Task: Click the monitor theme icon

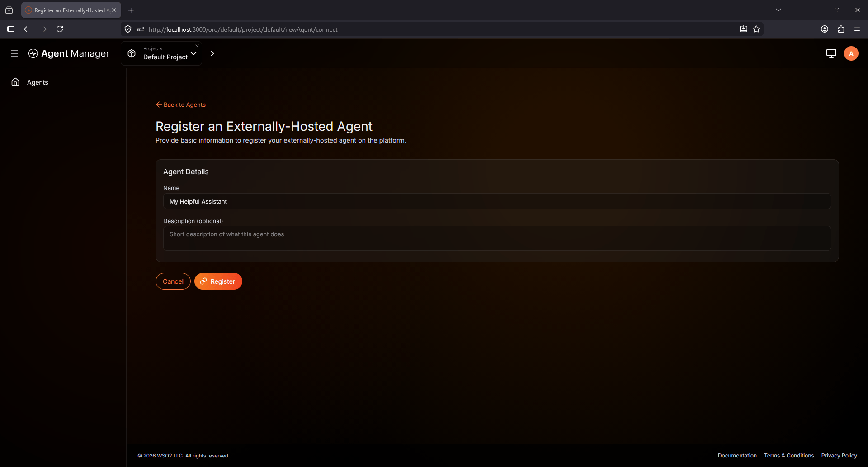Action: tap(831, 53)
